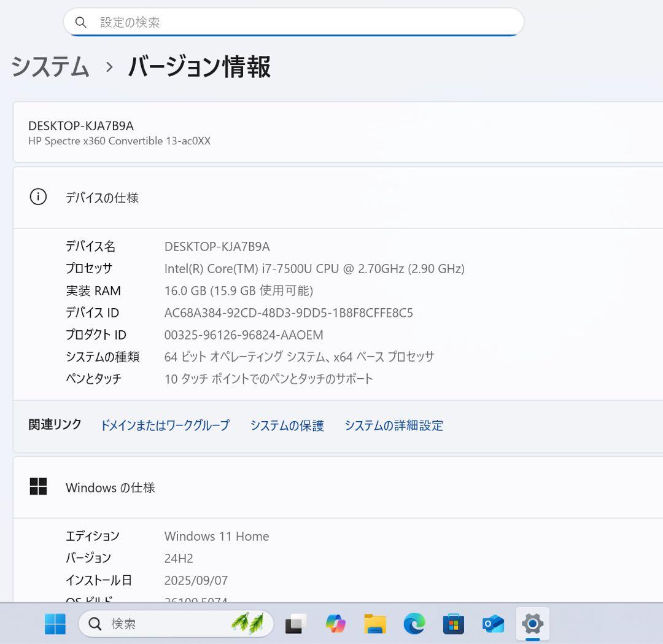The width and height of the screenshot is (663, 644).
Task: Click the leaf decoration in taskbar search
Action: point(247,623)
